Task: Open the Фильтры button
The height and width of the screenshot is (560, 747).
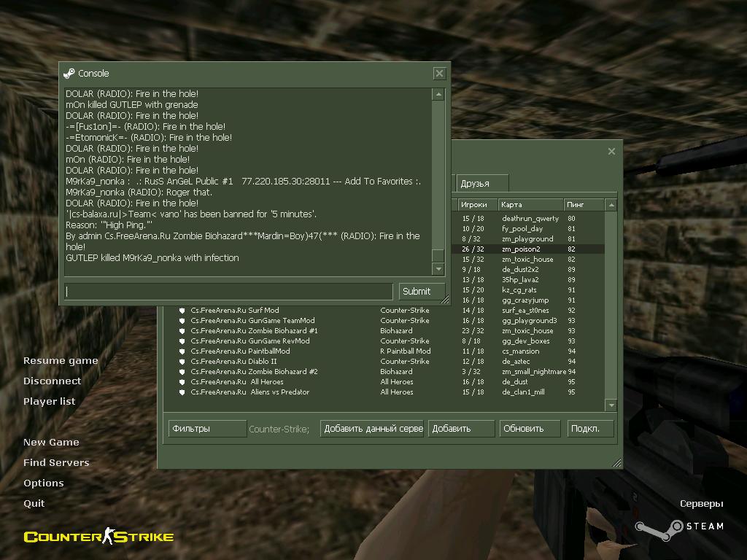Action: (207, 429)
